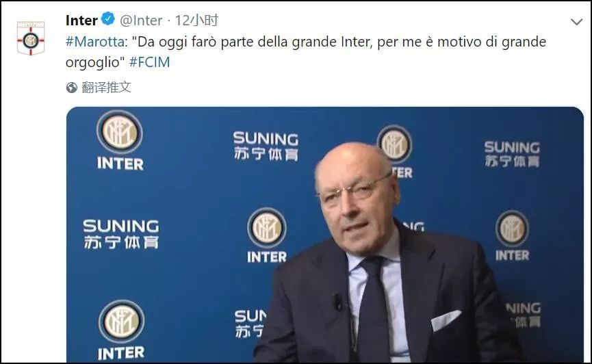Open the Inter profile avatar
Viewport: 592px width, 364px height.
pos(31,38)
